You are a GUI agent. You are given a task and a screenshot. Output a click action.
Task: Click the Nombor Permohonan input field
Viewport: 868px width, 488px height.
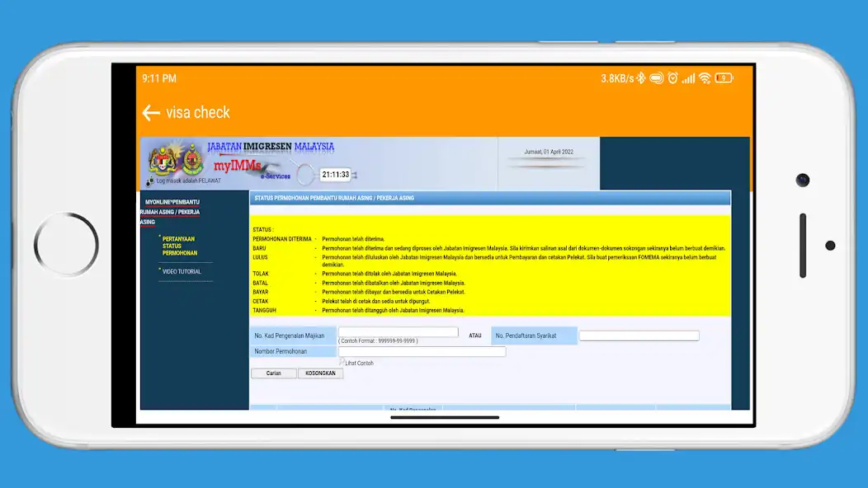point(422,351)
